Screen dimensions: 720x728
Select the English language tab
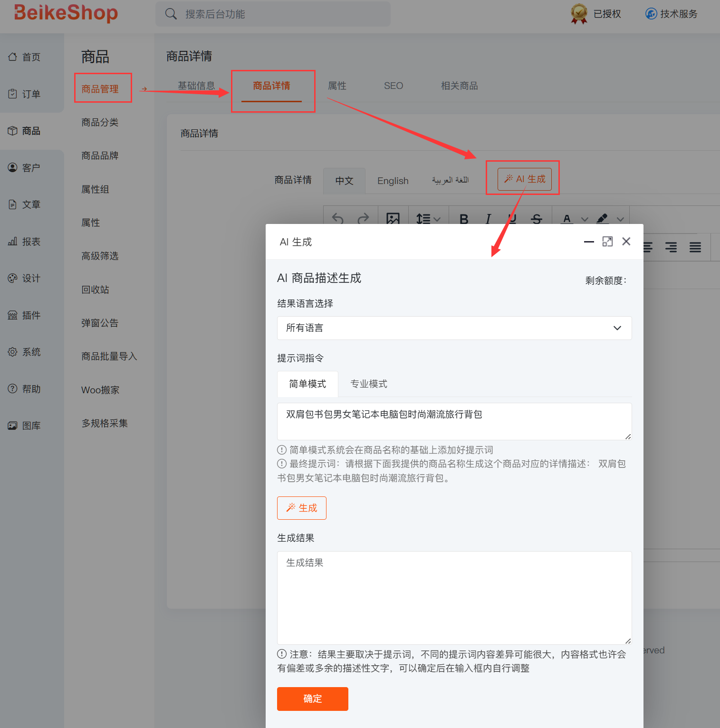coord(393,181)
